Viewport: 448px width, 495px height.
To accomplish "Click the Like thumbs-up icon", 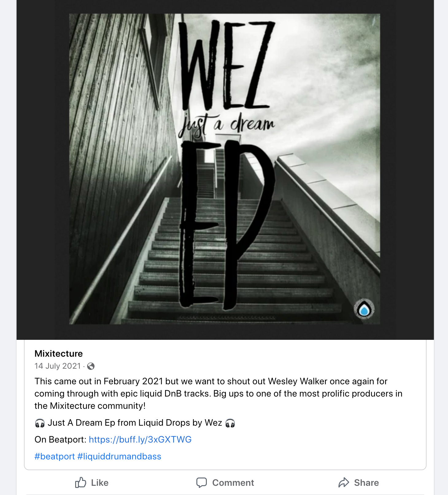I will coord(81,482).
